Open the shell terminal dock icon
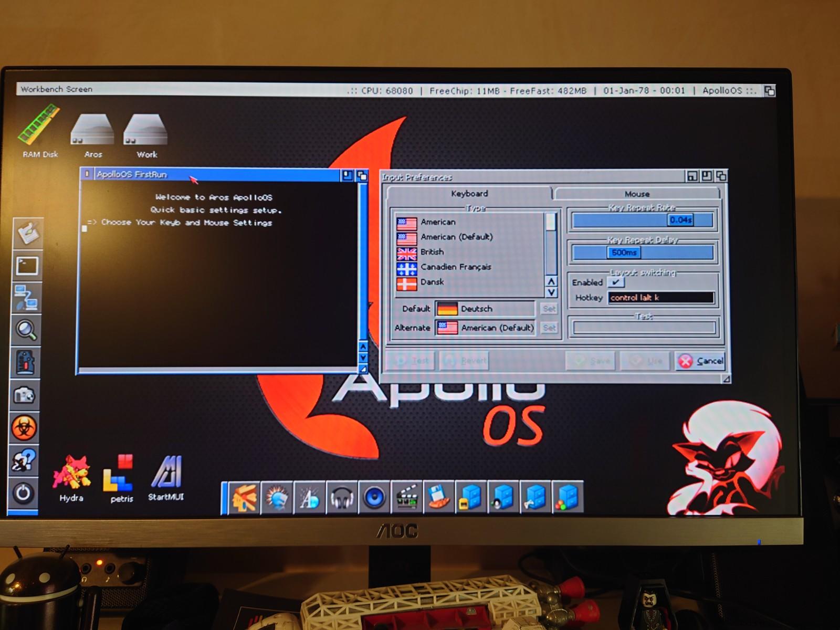The width and height of the screenshot is (840, 630). [26, 266]
